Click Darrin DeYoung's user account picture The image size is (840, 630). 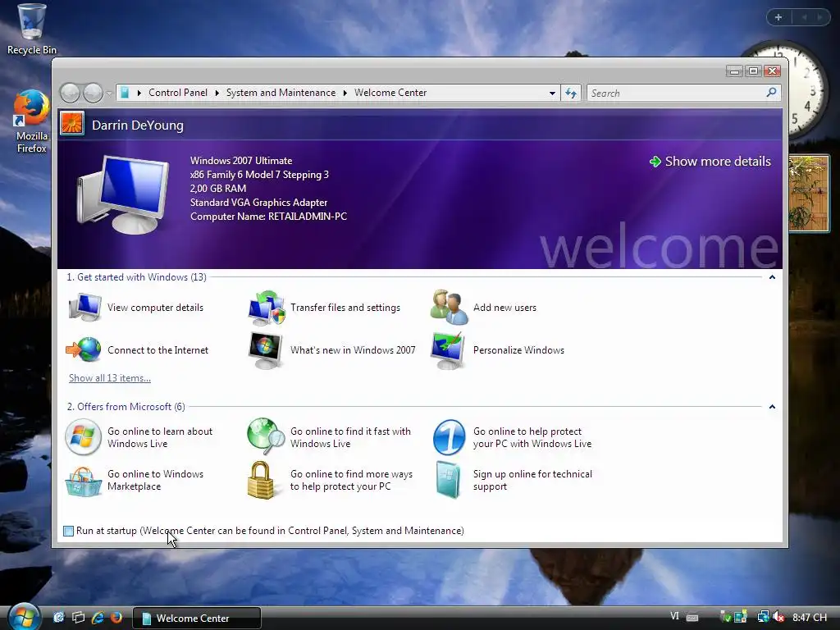tap(72, 124)
